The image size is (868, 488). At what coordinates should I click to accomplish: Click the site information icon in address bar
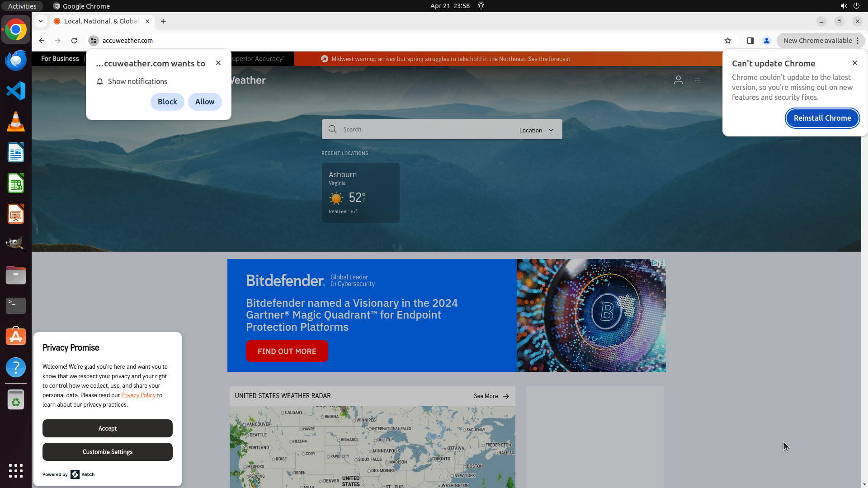94,41
